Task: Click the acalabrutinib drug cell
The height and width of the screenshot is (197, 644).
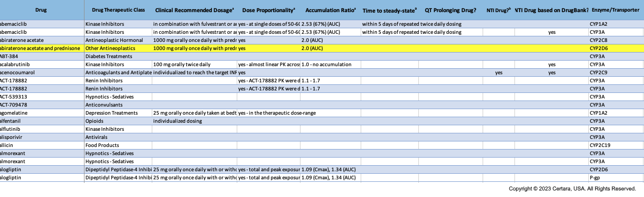Action: click(42, 65)
